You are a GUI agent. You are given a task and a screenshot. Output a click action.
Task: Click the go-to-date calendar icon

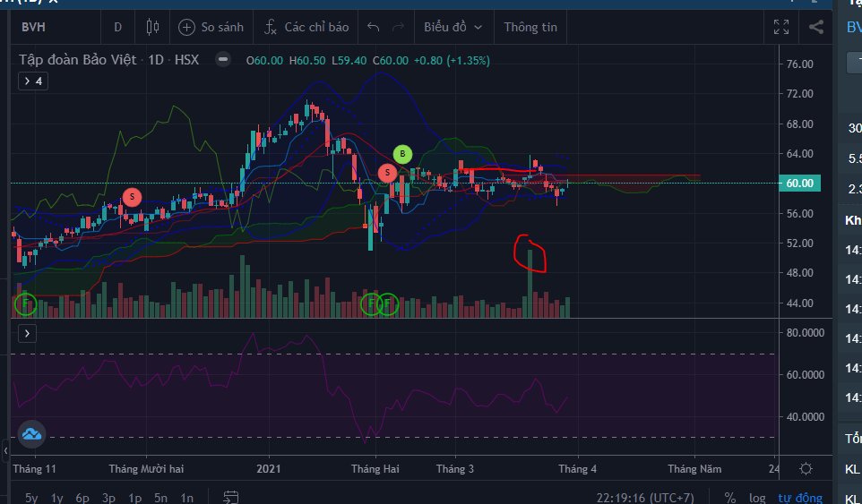click(x=231, y=497)
